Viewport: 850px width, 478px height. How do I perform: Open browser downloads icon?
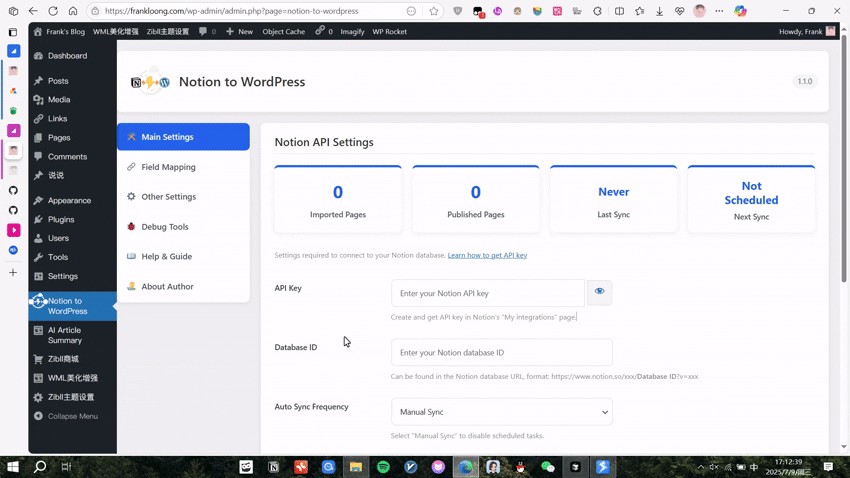coord(659,11)
